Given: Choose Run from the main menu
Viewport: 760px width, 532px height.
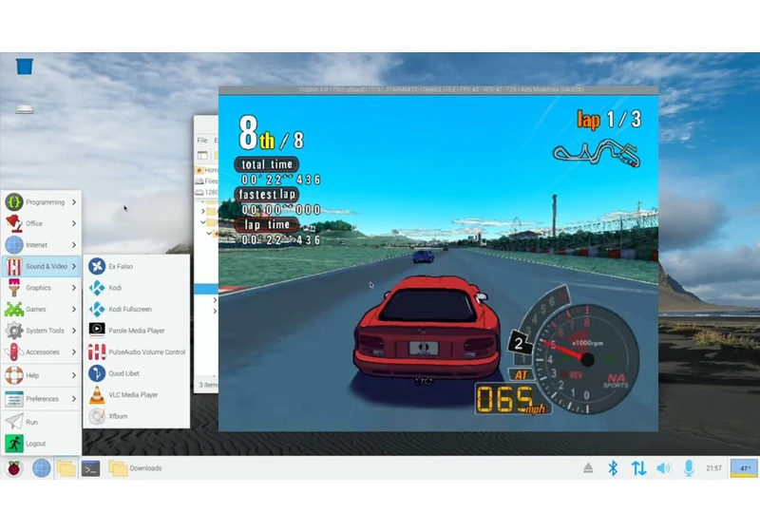Looking at the screenshot, I should [41, 422].
